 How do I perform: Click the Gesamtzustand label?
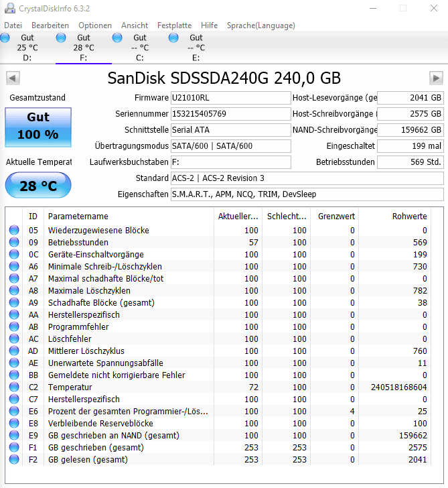[38, 98]
